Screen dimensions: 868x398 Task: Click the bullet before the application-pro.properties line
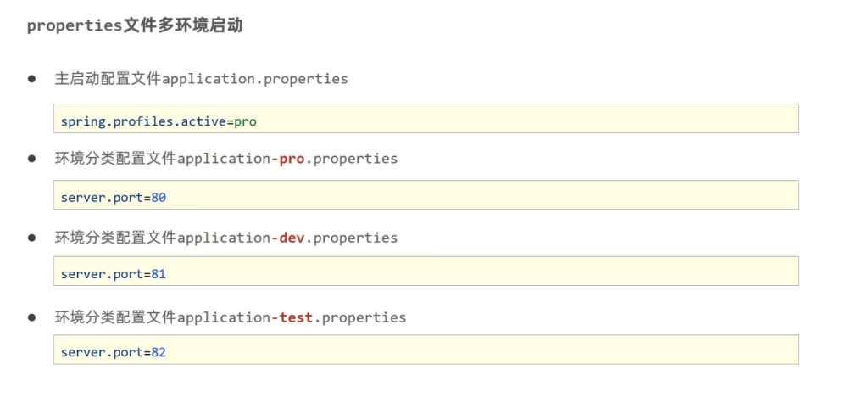coord(32,159)
